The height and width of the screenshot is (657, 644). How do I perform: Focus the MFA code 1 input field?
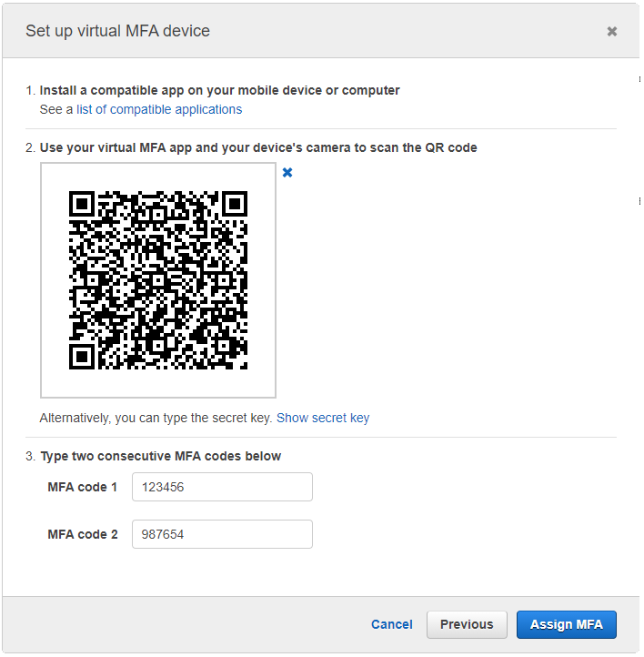click(x=222, y=487)
